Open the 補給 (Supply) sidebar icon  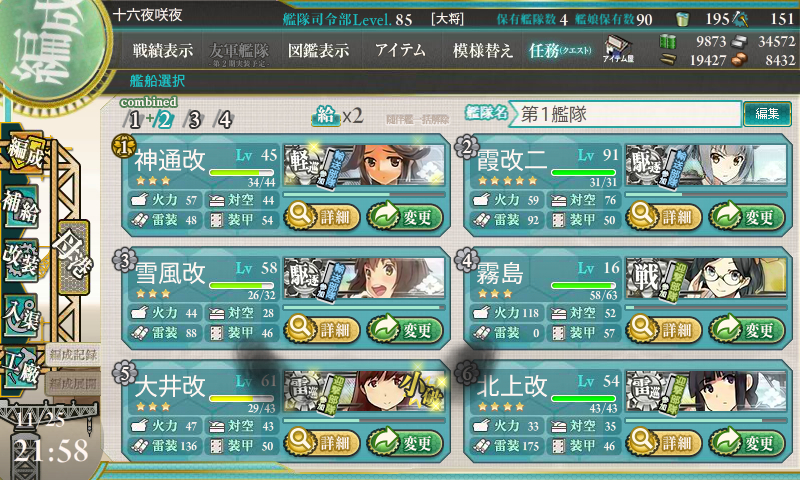coord(21,207)
